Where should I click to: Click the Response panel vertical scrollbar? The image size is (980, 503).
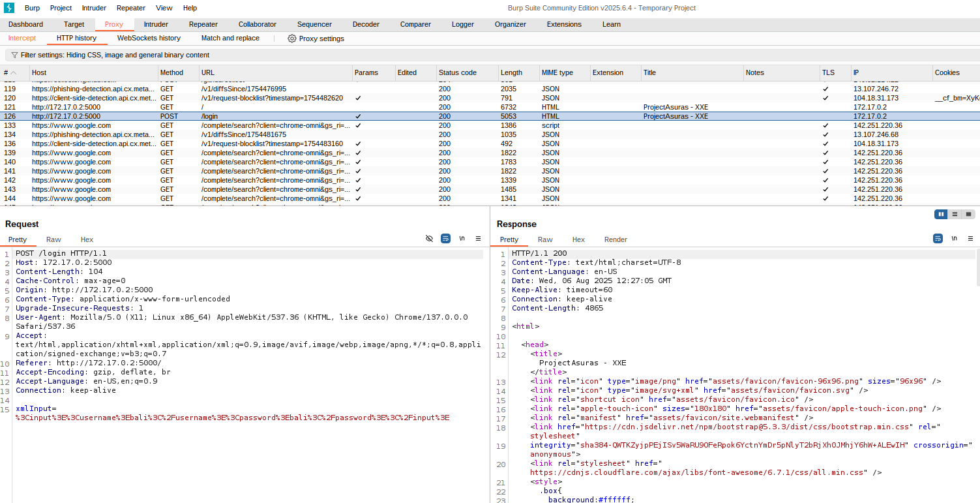click(977, 266)
